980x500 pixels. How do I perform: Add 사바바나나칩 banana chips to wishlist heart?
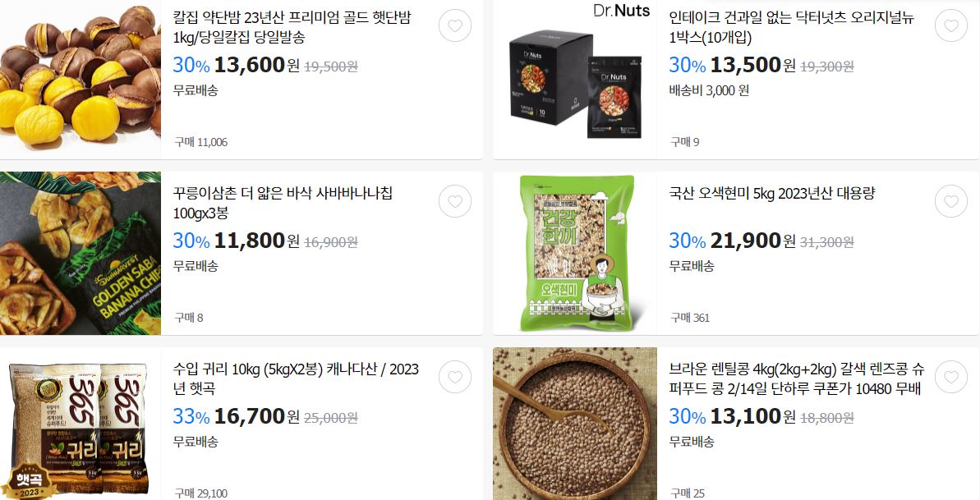455,201
